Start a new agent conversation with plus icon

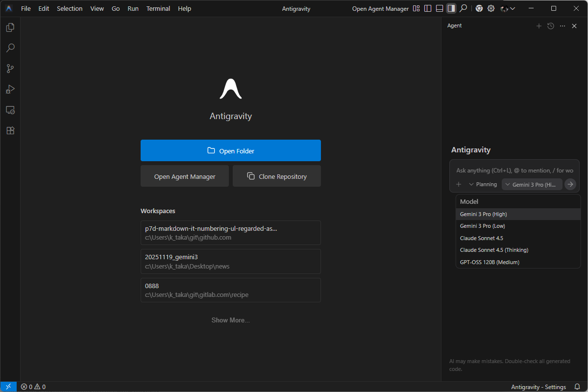tap(539, 26)
